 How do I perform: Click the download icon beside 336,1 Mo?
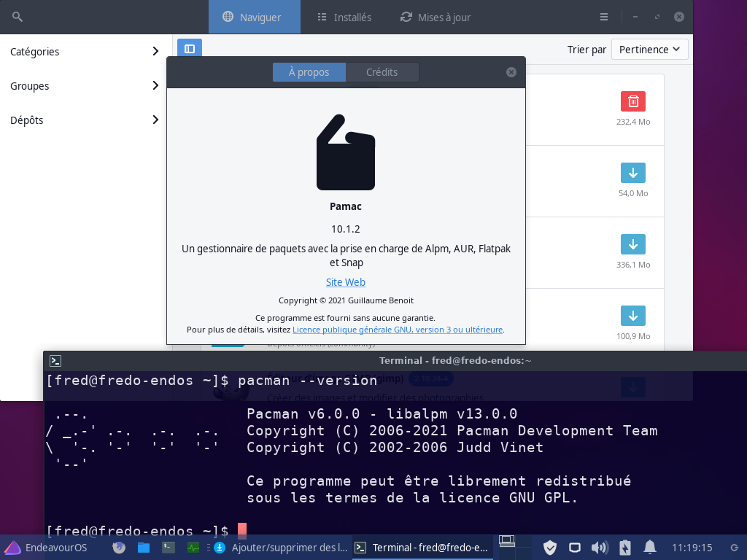click(632, 244)
